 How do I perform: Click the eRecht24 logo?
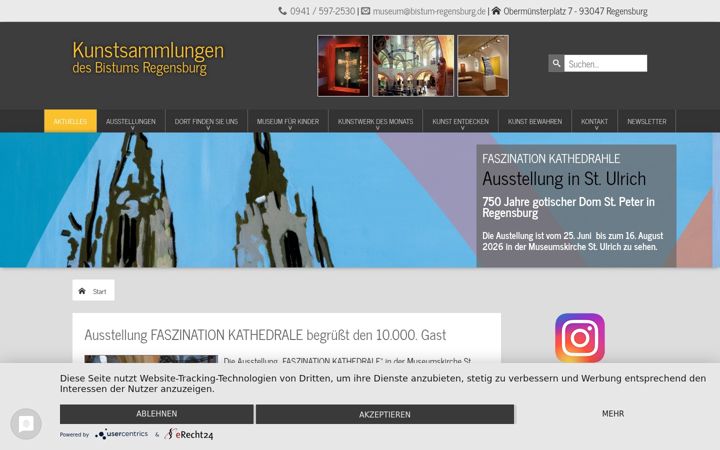(189, 434)
